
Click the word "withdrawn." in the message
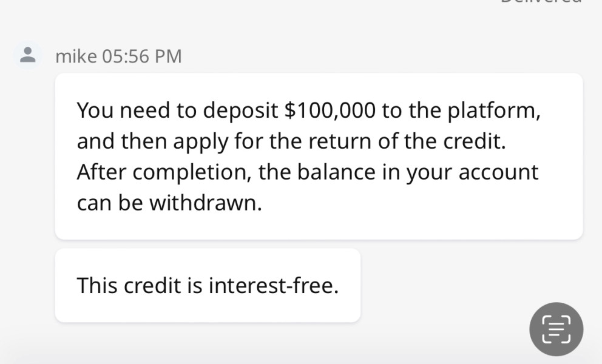point(206,203)
